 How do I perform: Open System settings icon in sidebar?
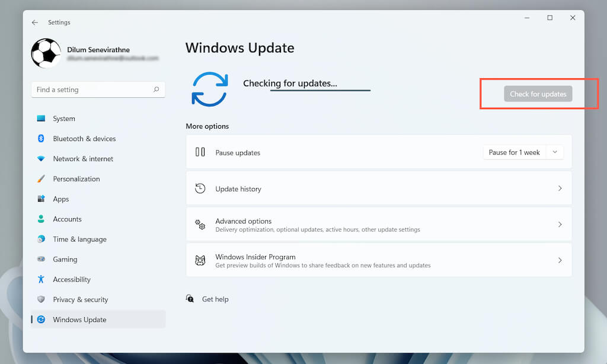41,119
